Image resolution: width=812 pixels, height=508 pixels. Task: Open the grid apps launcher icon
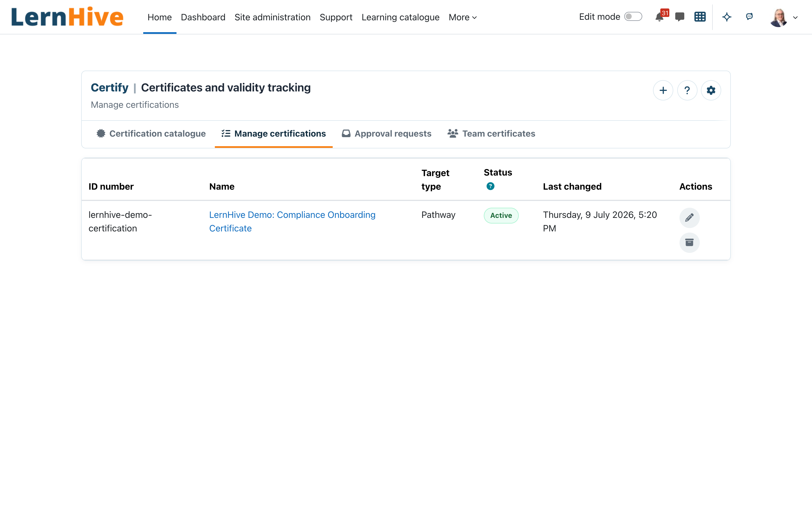coord(700,17)
